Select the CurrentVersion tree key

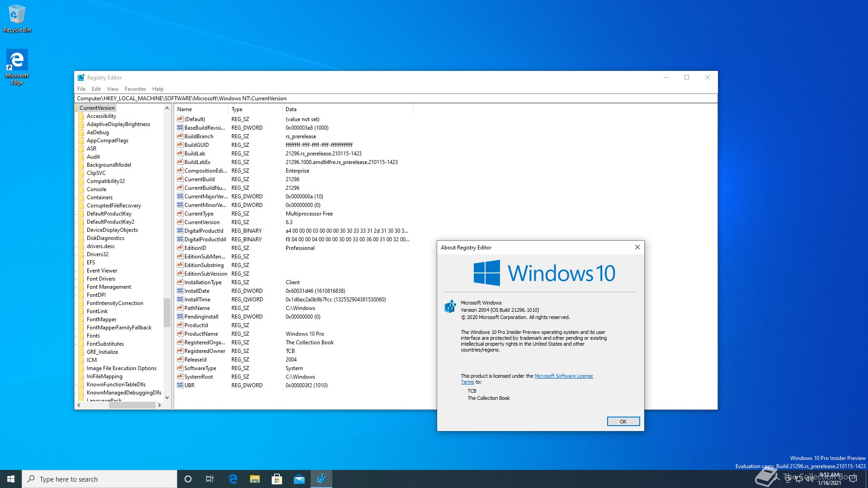(x=97, y=108)
